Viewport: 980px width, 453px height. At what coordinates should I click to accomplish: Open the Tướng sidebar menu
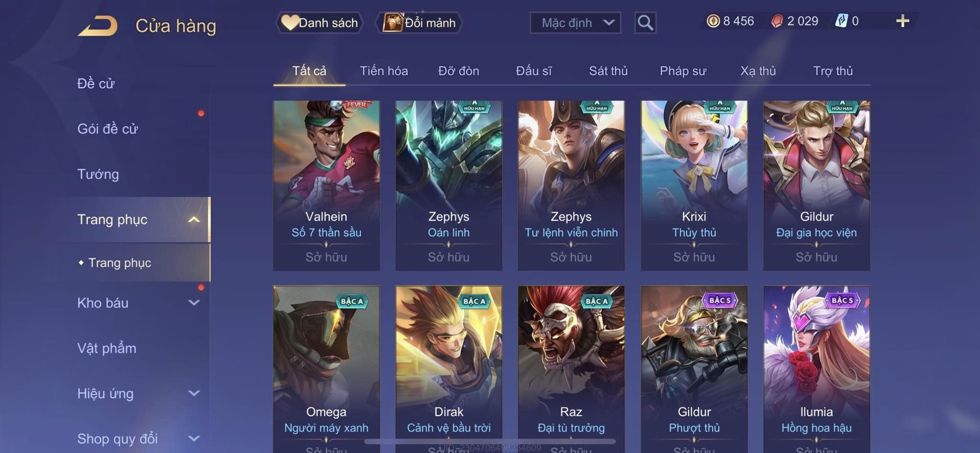pos(98,174)
